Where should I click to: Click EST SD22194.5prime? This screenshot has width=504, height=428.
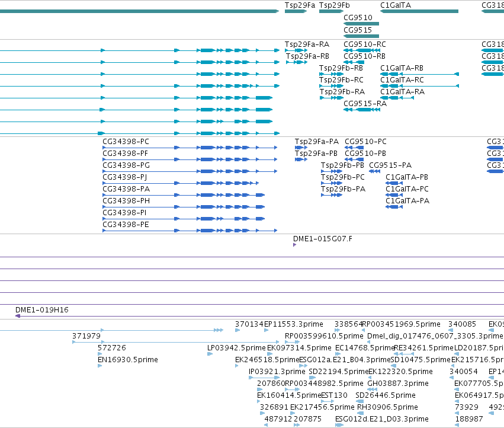(338, 372)
